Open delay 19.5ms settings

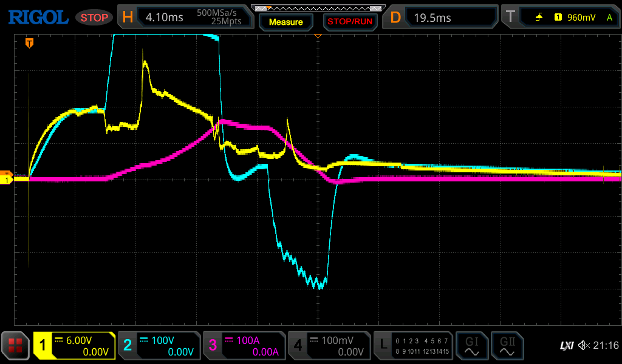[x=442, y=18]
